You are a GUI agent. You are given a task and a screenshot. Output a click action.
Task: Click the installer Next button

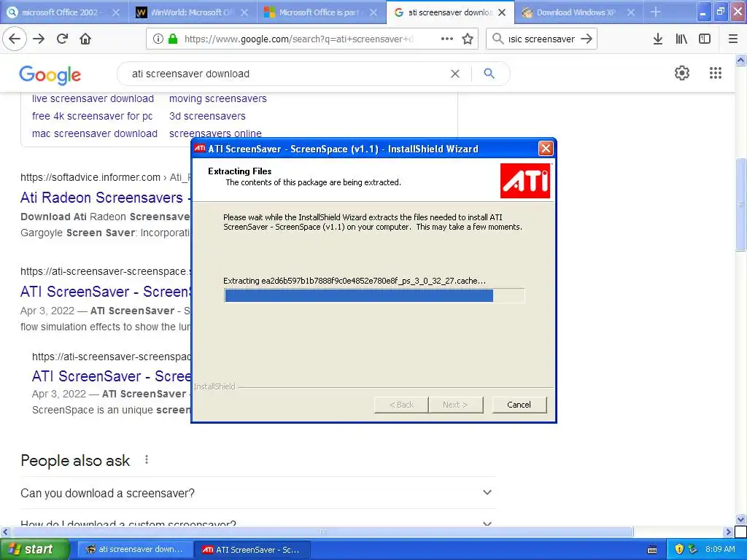tap(455, 404)
